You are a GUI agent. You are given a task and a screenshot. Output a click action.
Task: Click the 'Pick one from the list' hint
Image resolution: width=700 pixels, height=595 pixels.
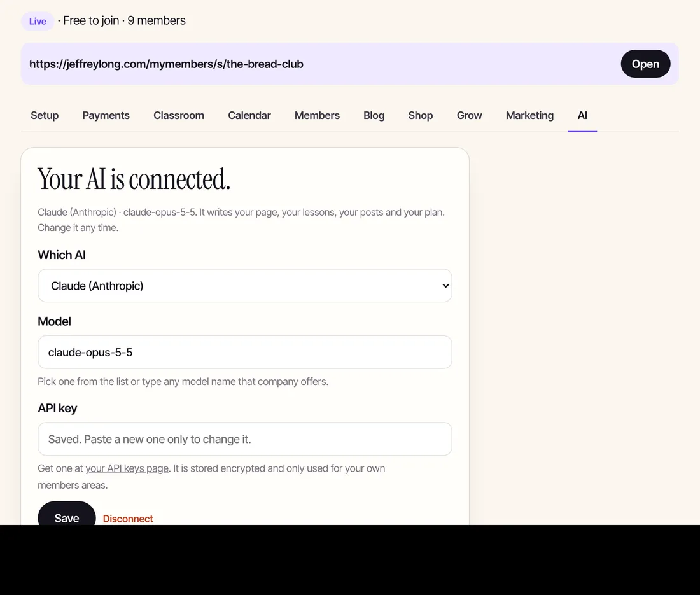183,382
